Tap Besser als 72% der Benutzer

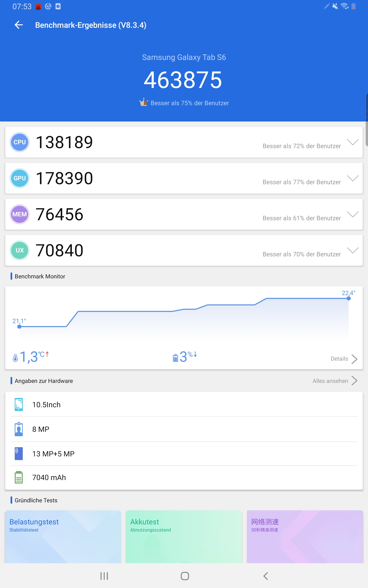(x=302, y=146)
